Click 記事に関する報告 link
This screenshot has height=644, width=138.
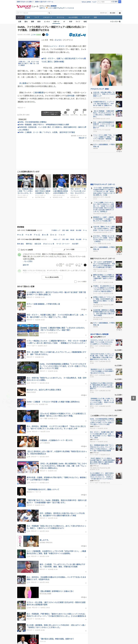pyautogui.click(x=24, y=115)
